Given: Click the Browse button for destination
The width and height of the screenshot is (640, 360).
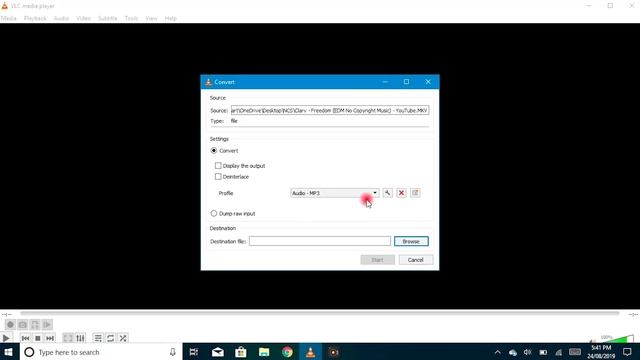Looking at the screenshot, I should (x=411, y=241).
